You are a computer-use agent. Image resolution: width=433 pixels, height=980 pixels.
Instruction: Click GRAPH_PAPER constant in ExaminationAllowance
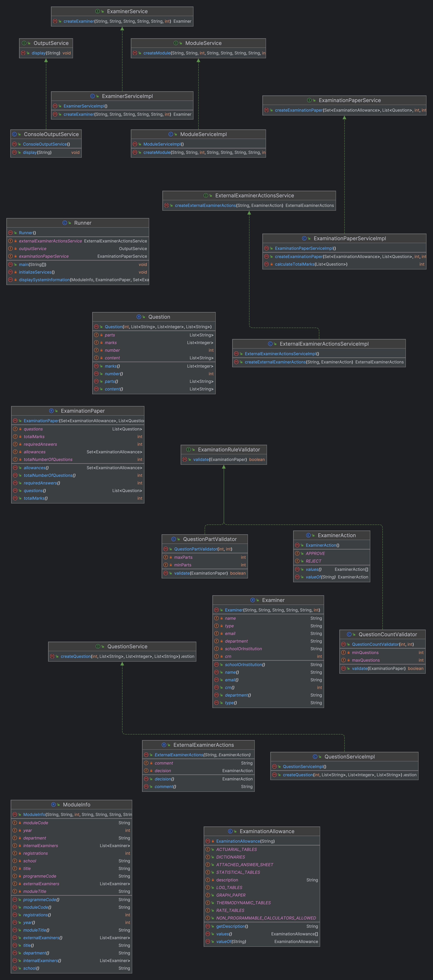click(x=231, y=895)
